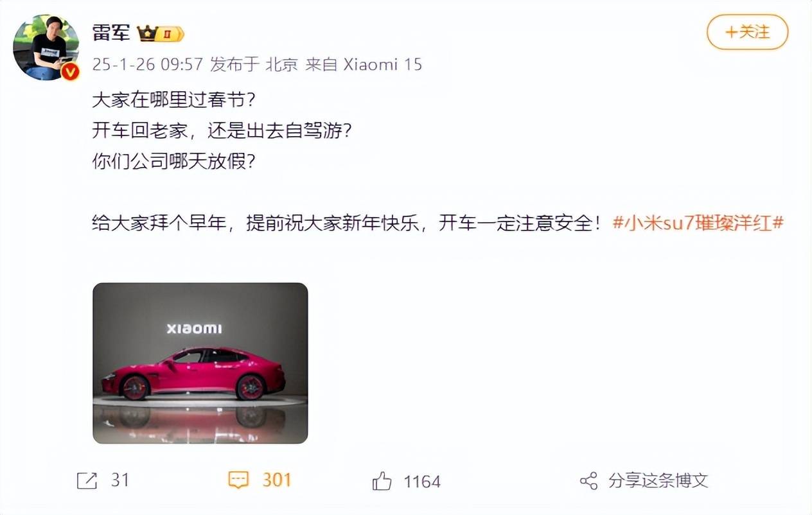
Task: Click the username 雷军
Action: click(111, 33)
